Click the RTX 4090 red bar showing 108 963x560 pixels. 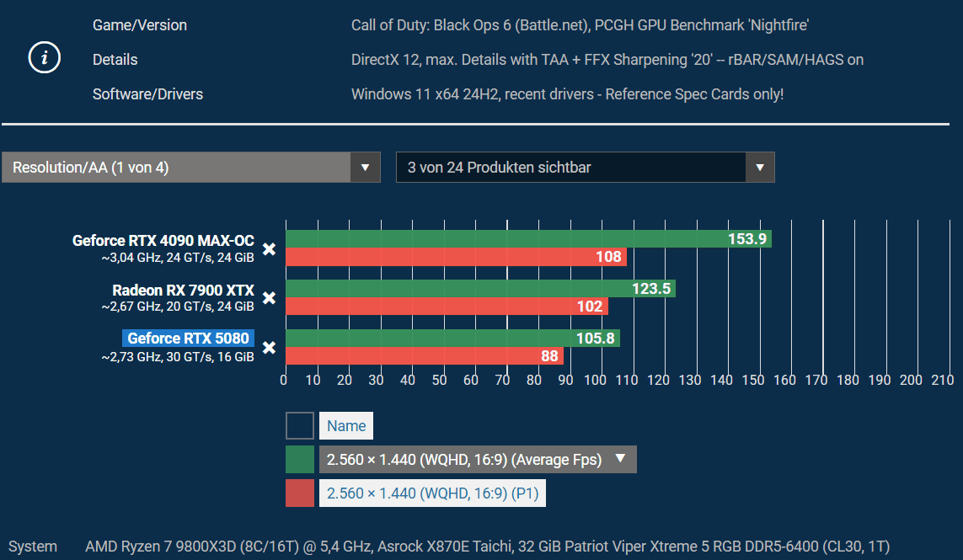click(456, 257)
